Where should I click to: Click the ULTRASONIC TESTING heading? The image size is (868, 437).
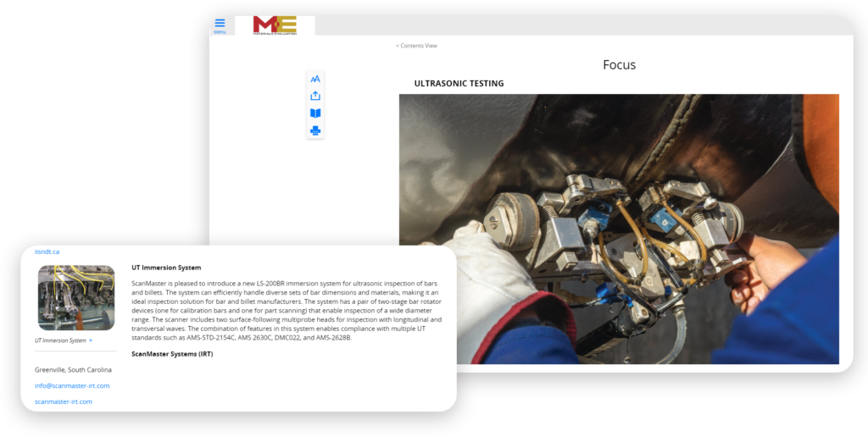tap(459, 84)
